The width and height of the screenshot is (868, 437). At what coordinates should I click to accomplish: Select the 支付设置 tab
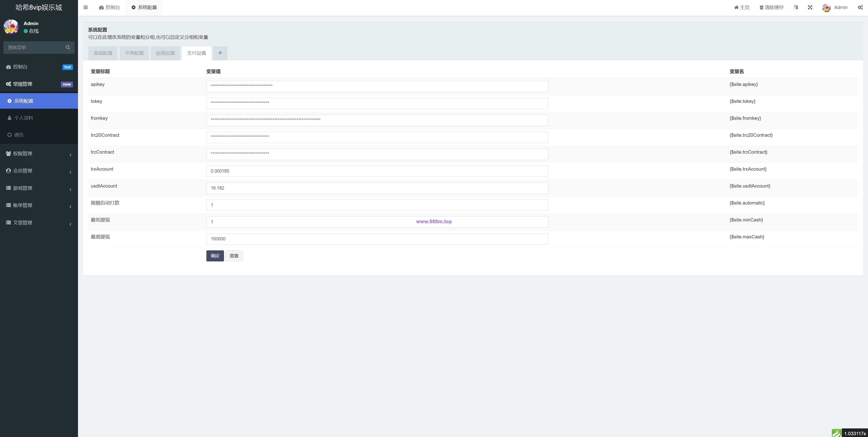[x=196, y=53]
